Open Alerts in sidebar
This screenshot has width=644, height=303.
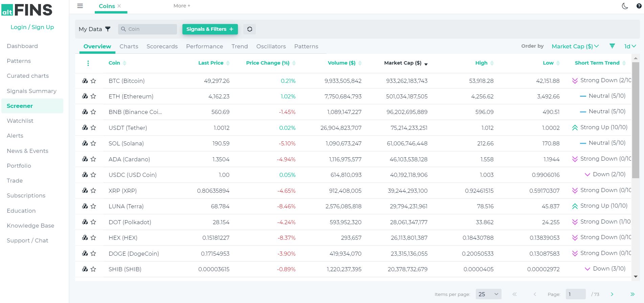(x=15, y=136)
